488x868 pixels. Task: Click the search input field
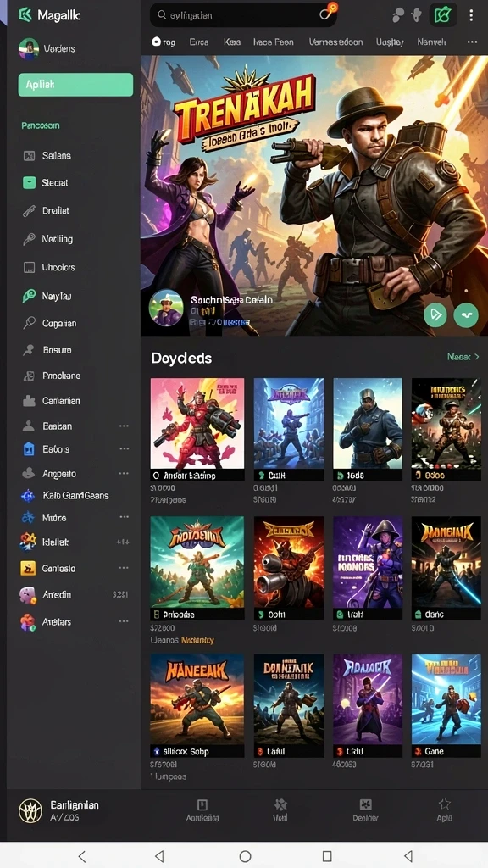pyautogui.click(x=243, y=15)
